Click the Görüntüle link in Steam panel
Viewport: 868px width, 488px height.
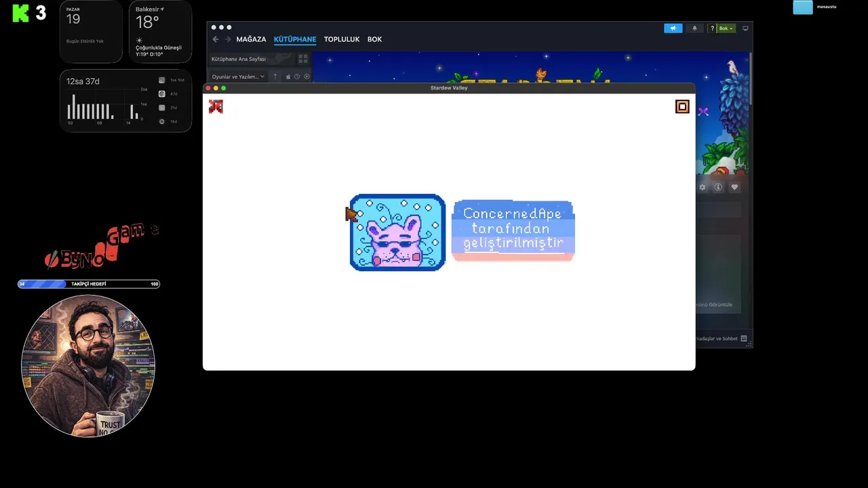coord(714,304)
